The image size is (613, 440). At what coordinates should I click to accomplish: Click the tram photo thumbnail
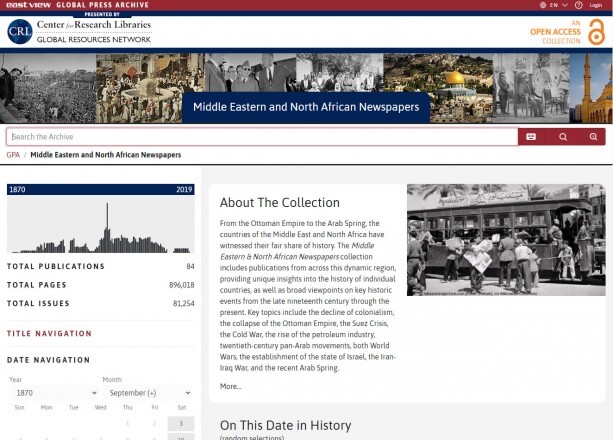click(506, 240)
